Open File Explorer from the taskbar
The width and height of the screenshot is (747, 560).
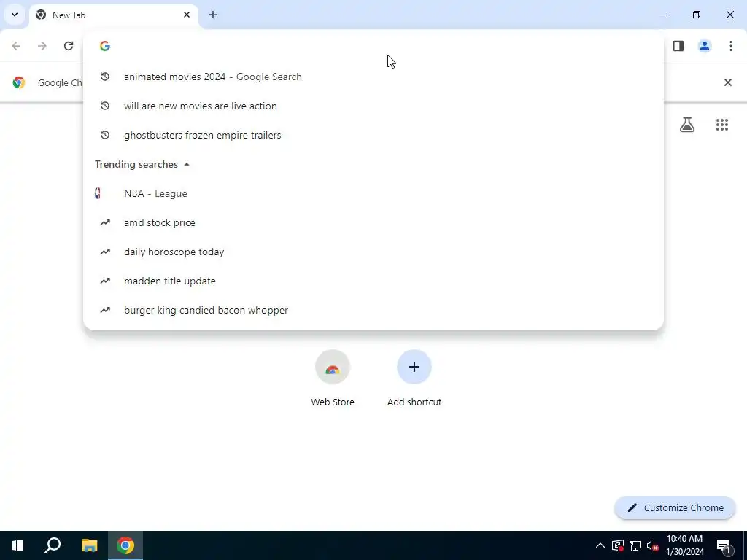click(89, 545)
